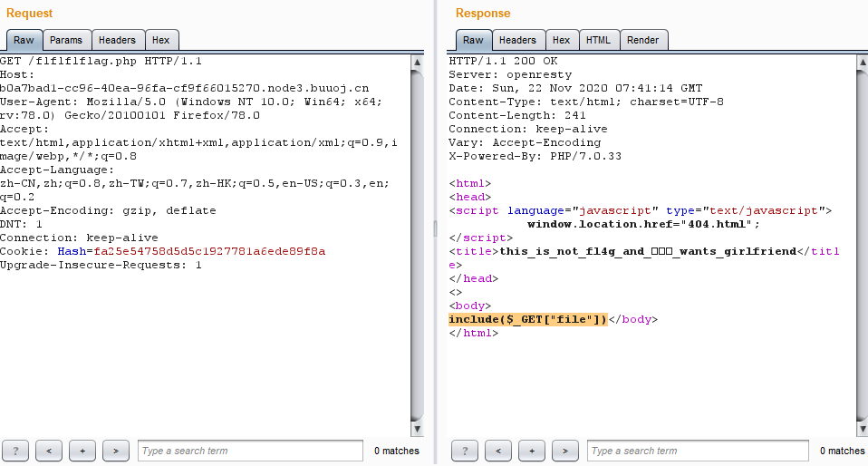Click the 'Server: openresty' response header
868x466 pixels.
tap(510, 75)
